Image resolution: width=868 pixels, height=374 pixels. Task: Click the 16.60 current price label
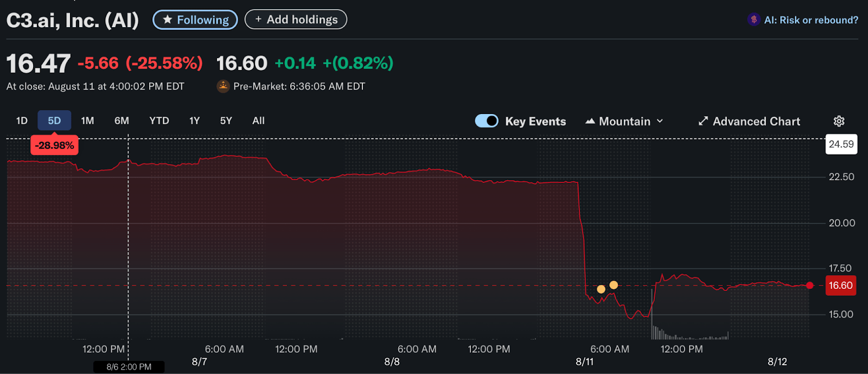click(x=840, y=286)
